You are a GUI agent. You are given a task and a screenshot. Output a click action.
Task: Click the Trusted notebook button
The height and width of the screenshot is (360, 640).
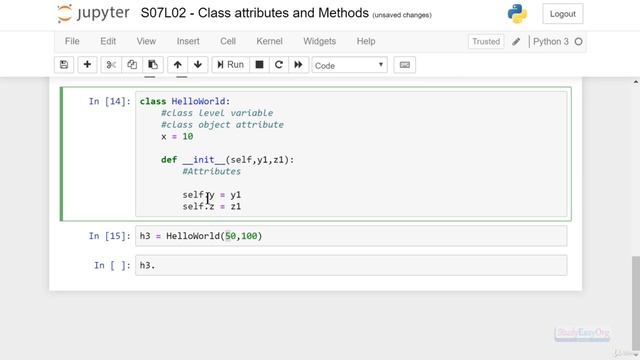486,42
